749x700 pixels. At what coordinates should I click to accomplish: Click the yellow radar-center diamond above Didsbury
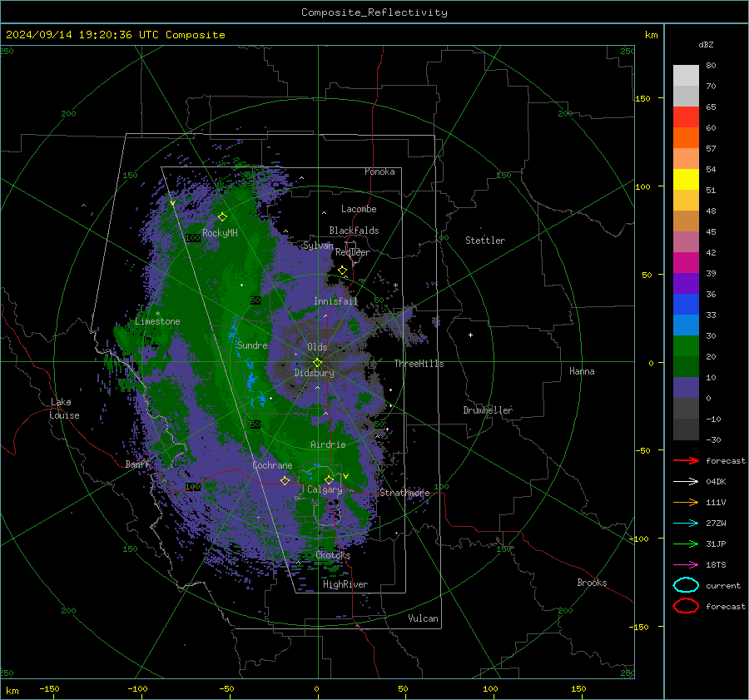(317, 362)
